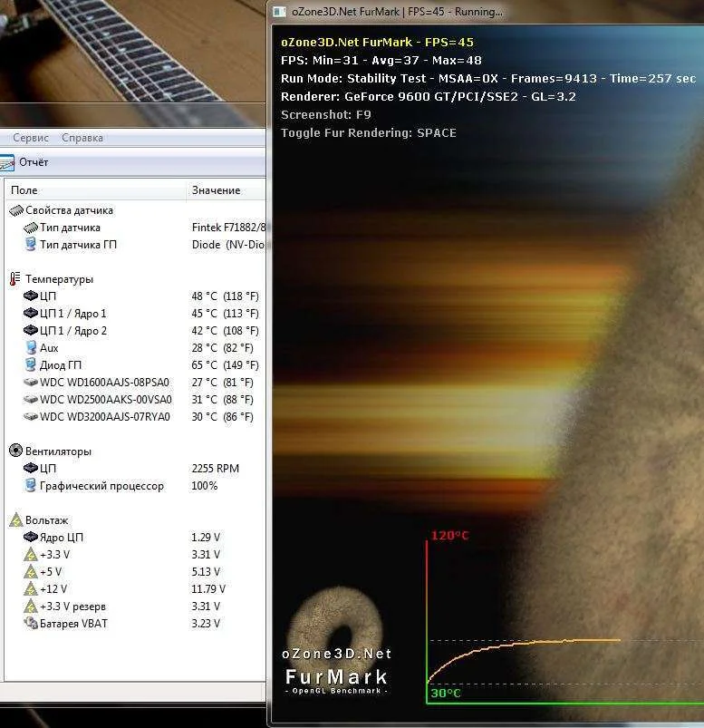Click the WDC WD3200AAJS-07RYA0 drive icon

(31, 416)
